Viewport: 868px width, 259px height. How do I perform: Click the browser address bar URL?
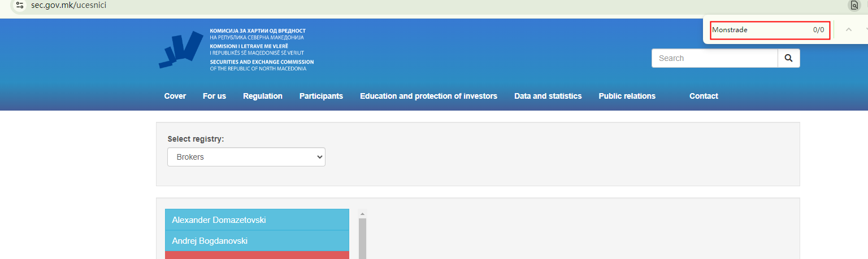(x=68, y=5)
